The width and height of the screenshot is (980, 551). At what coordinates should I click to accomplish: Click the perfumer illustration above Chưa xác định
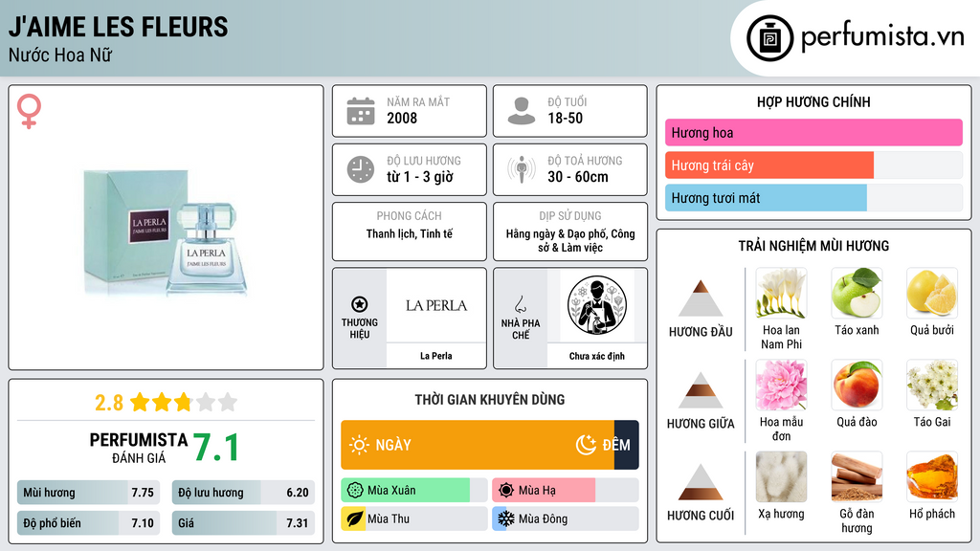[597, 305]
